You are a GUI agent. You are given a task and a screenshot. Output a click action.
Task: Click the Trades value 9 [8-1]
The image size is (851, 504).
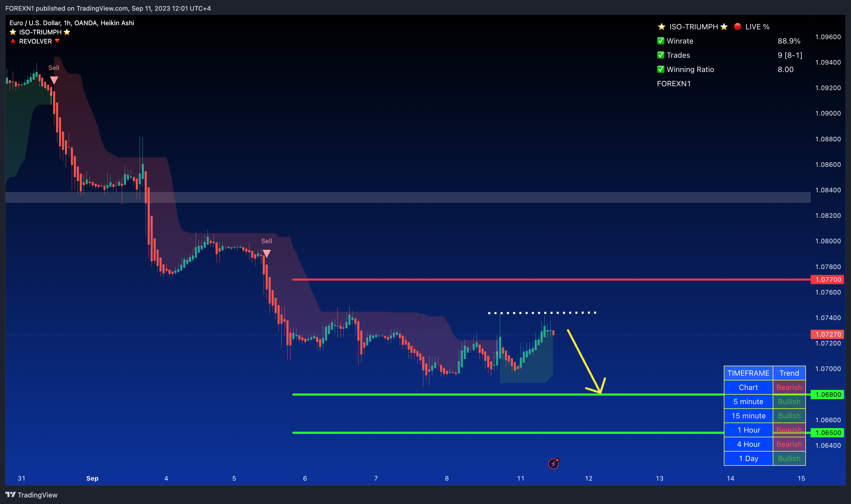tap(790, 55)
